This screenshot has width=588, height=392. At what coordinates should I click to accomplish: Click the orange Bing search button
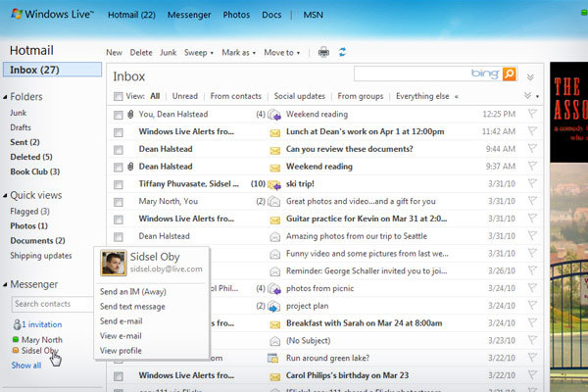tap(509, 73)
